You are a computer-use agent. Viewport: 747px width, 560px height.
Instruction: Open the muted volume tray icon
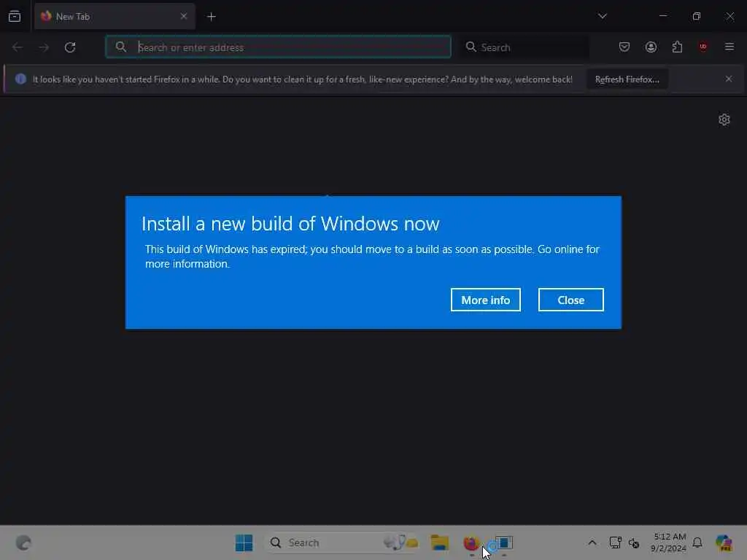point(634,542)
